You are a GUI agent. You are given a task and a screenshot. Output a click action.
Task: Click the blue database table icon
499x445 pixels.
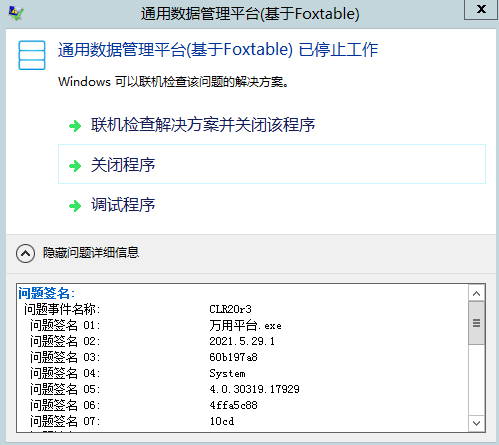[32, 55]
